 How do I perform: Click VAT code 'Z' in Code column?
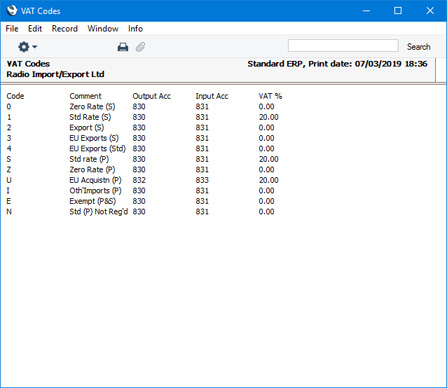pyautogui.click(x=9, y=170)
